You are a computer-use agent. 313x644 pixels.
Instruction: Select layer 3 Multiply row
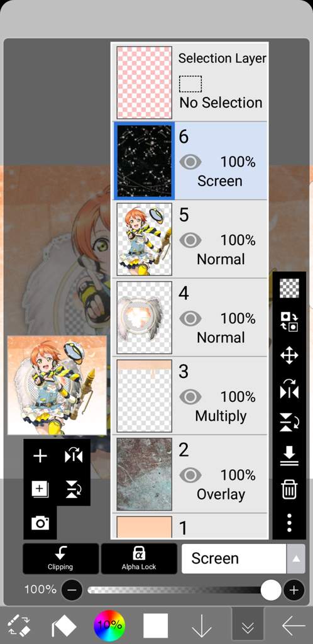(x=190, y=396)
